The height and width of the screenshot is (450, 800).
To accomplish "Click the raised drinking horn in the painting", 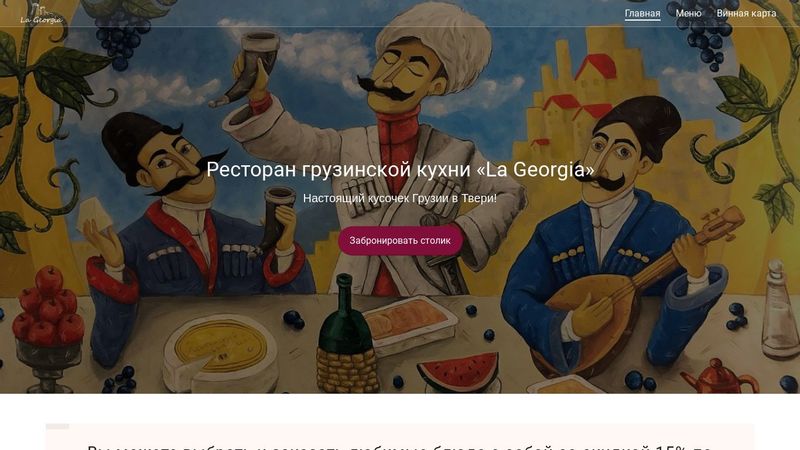I will point(246,71).
